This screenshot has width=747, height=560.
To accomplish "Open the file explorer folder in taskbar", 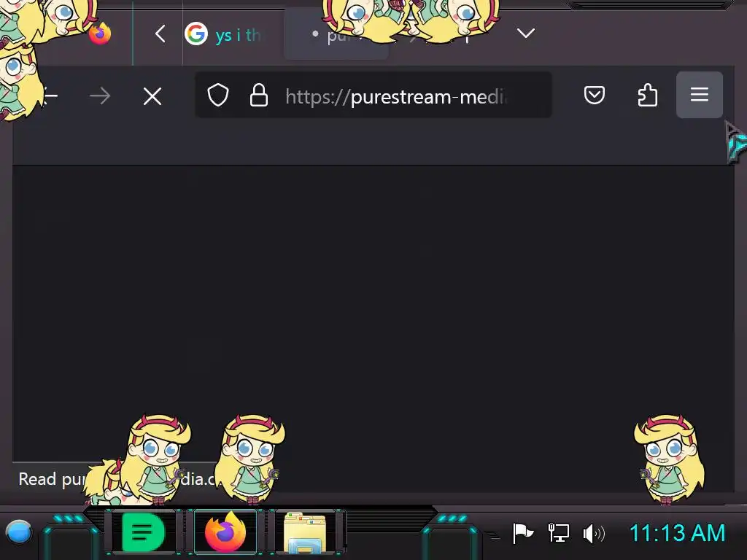I will [305, 532].
